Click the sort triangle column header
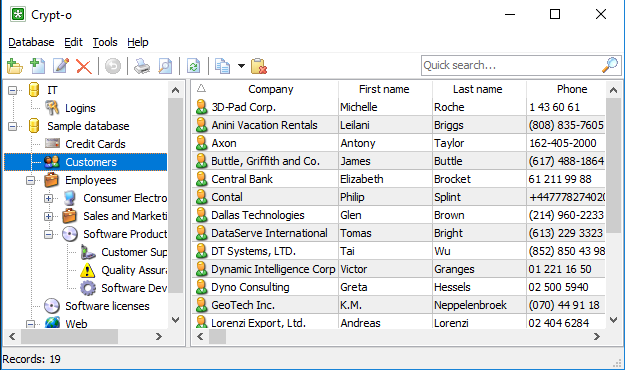 (x=201, y=89)
